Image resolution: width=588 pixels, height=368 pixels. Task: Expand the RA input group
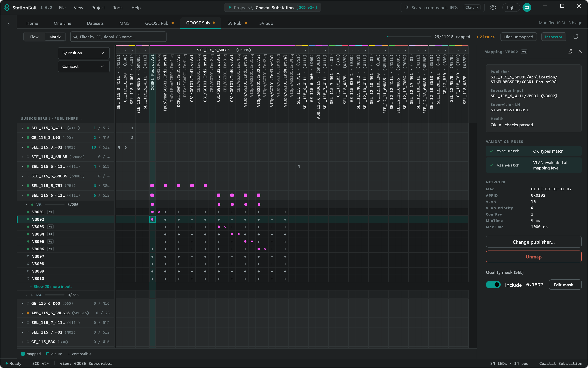26,295
